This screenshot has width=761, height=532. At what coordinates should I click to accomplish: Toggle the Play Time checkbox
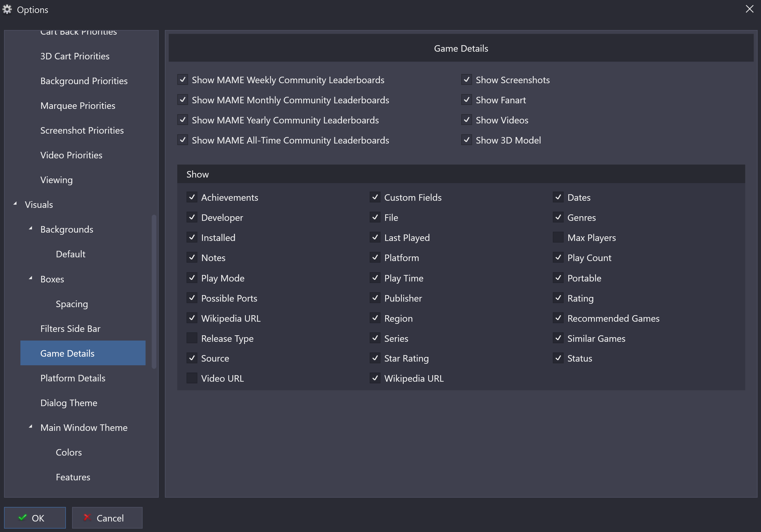(375, 278)
